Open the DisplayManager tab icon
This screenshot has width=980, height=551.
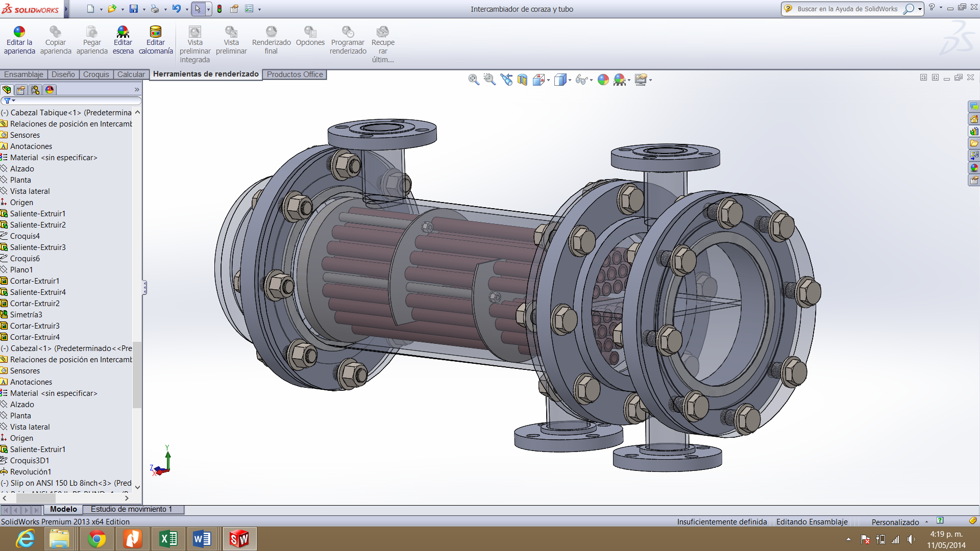50,90
